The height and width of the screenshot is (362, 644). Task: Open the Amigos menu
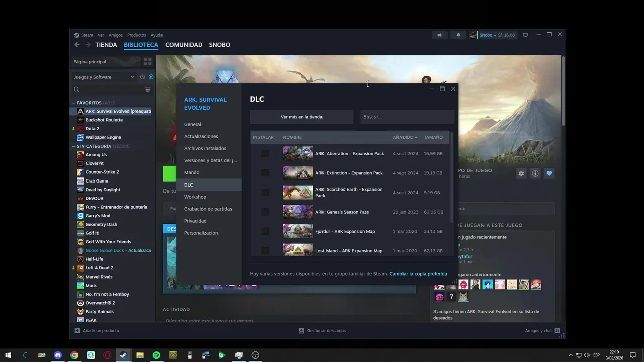point(116,35)
